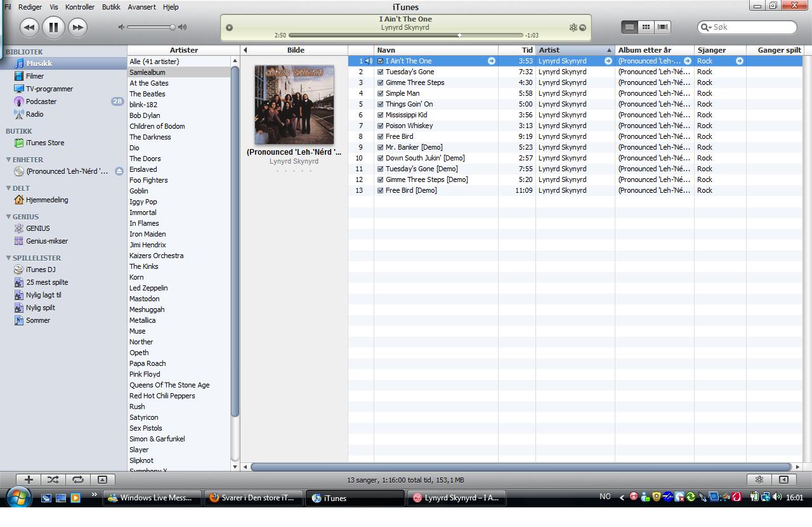
Task: Show artwork viewer button at bottom
Action: point(102,480)
